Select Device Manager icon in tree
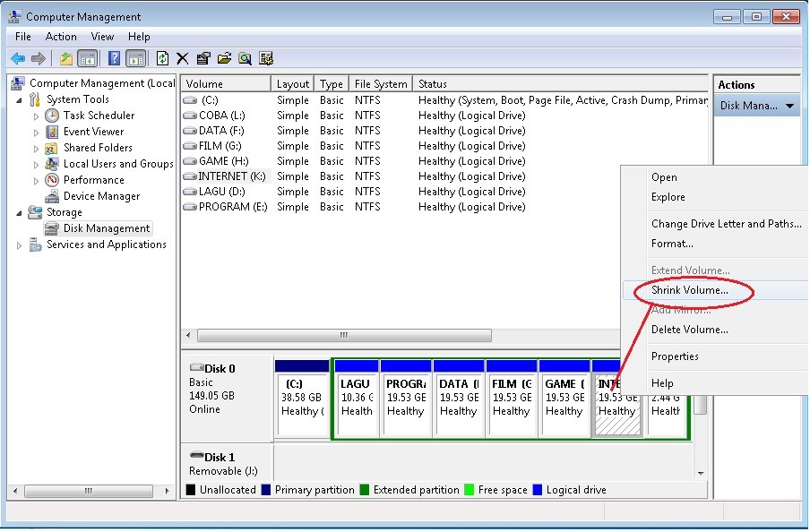Viewport: 810px width, 532px height. point(52,196)
